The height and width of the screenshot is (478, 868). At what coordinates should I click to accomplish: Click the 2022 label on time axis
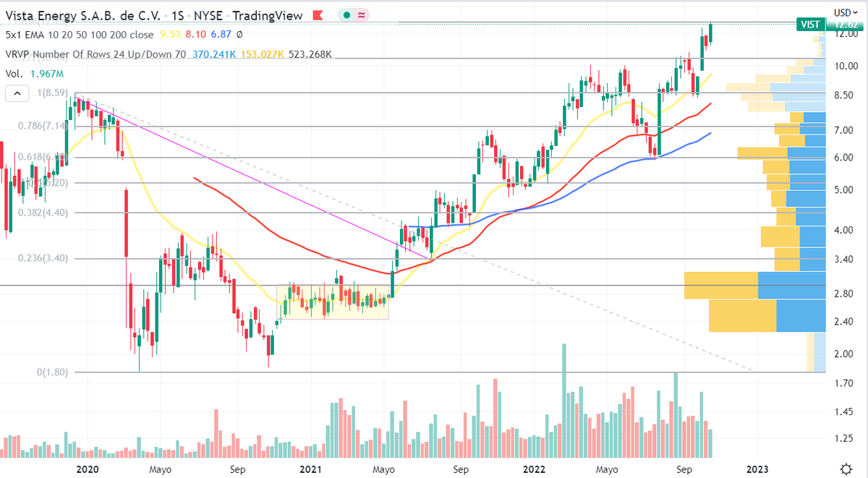534,469
